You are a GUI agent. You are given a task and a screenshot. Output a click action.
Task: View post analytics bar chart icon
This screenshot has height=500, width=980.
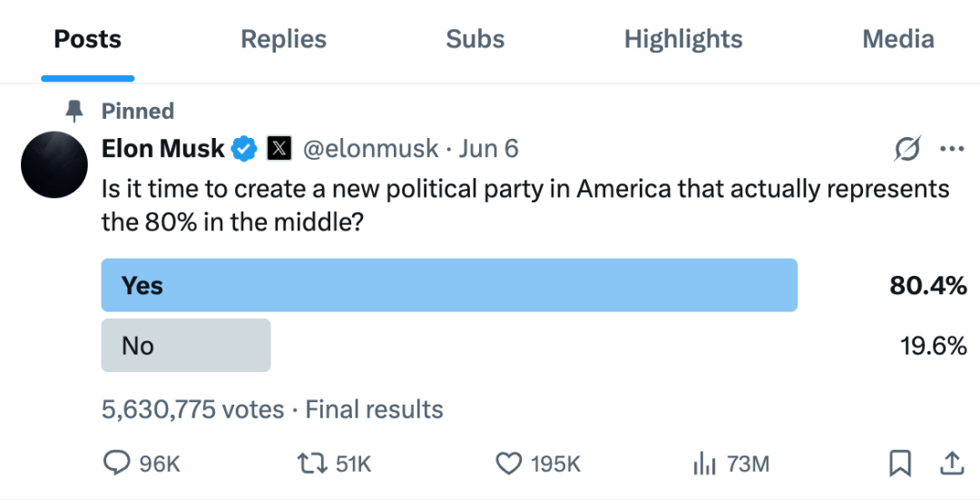click(705, 464)
